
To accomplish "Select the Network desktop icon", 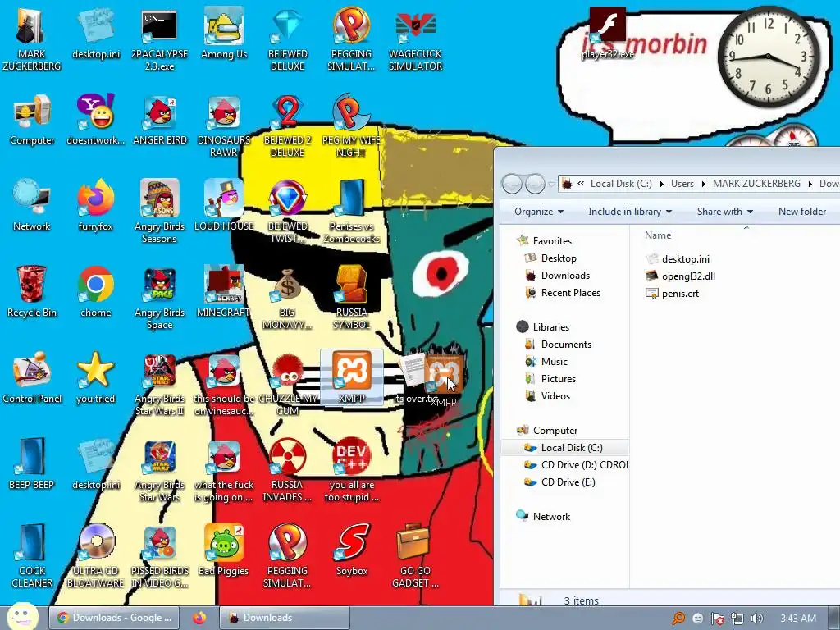I will [x=32, y=206].
